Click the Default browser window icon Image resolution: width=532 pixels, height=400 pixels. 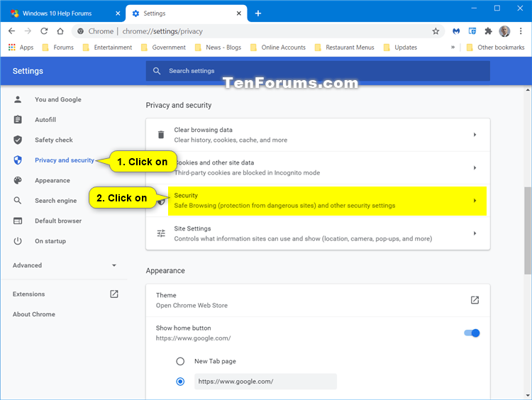coord(18,221)
